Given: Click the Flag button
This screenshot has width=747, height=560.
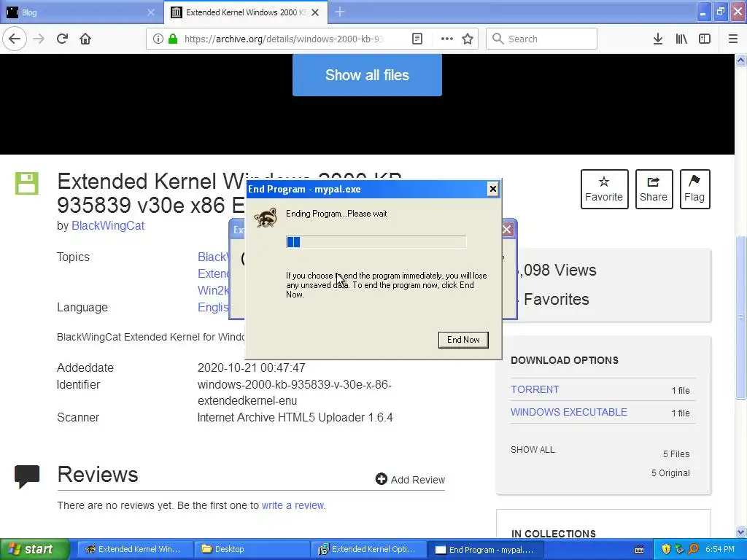Looking at the screenshot, I should [x=694, y=189].
